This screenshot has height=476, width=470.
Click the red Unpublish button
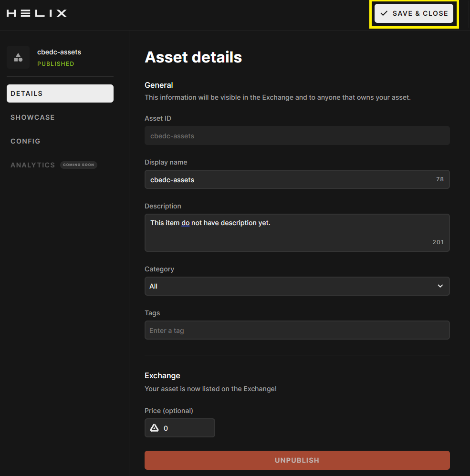coord(297,460)
